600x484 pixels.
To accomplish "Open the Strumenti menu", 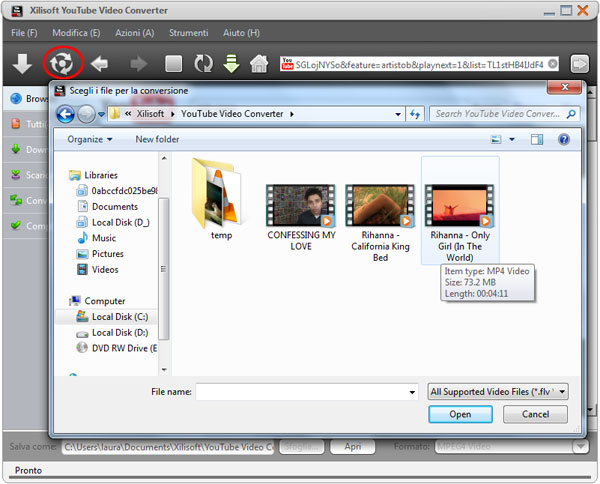I will point(189,33).
